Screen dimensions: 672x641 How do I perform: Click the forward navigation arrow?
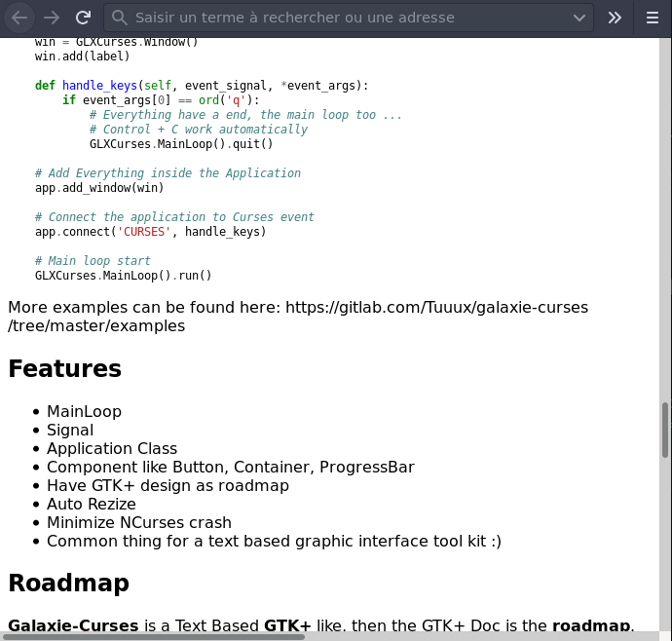(x=51, y=18)
